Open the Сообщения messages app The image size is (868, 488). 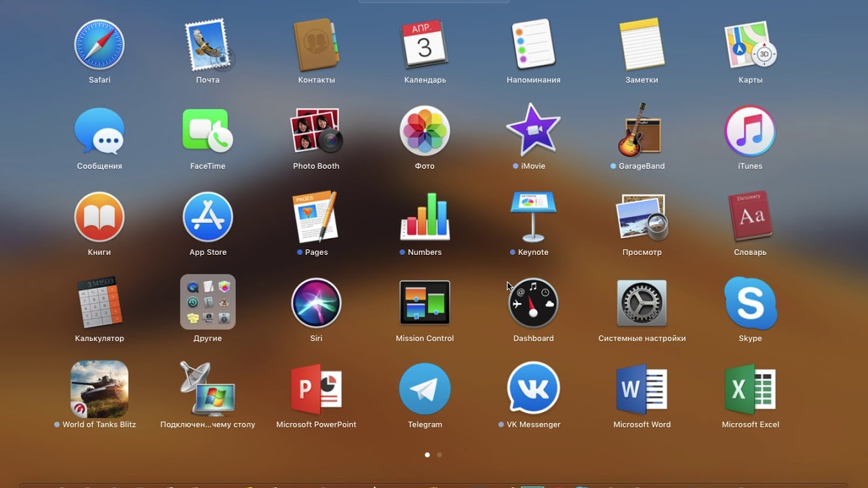coord(99,131)
